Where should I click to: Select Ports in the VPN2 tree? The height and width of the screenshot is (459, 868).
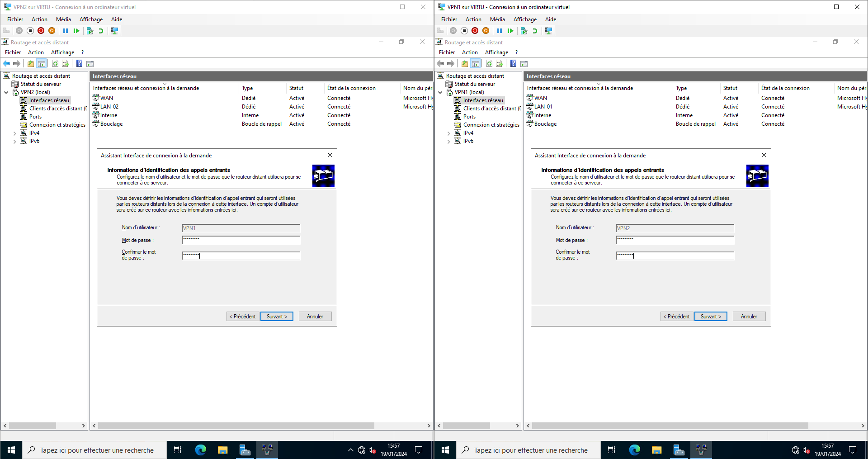35,117
